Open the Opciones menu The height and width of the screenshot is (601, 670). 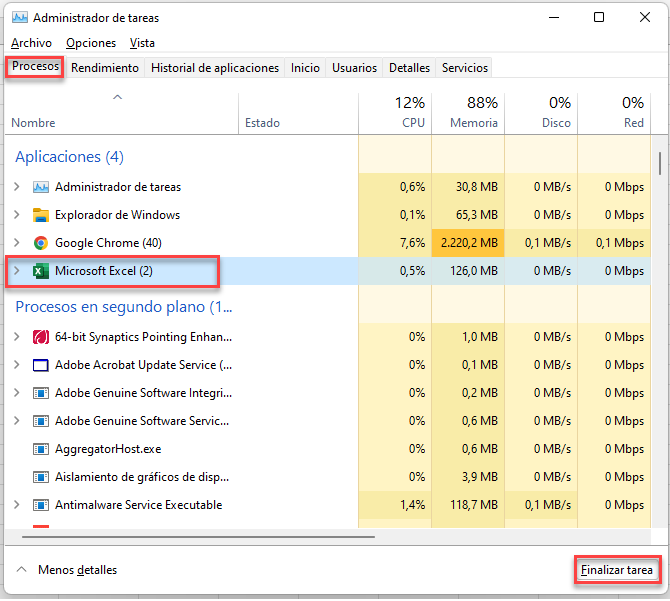(x=91, y=43)
